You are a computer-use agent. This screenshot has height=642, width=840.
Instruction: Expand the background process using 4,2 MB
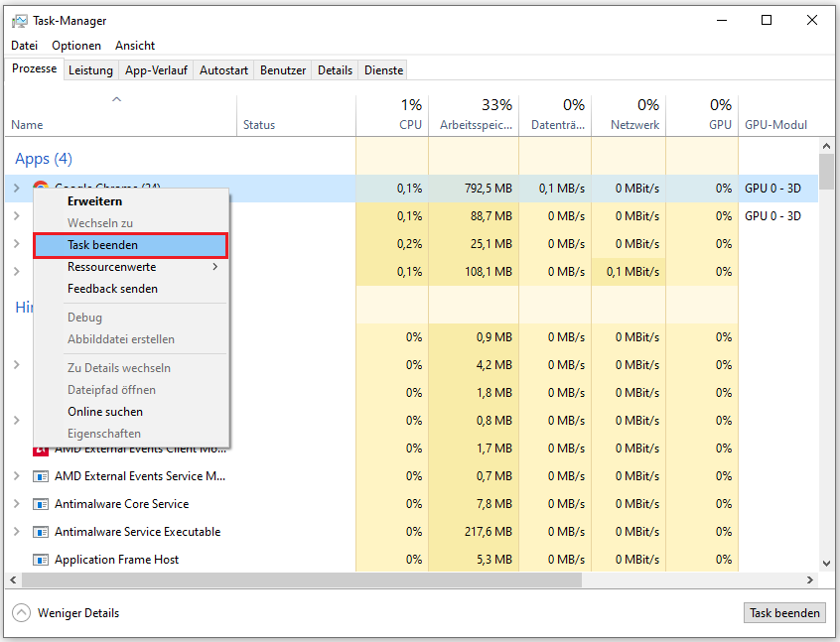tap(17, 364)
